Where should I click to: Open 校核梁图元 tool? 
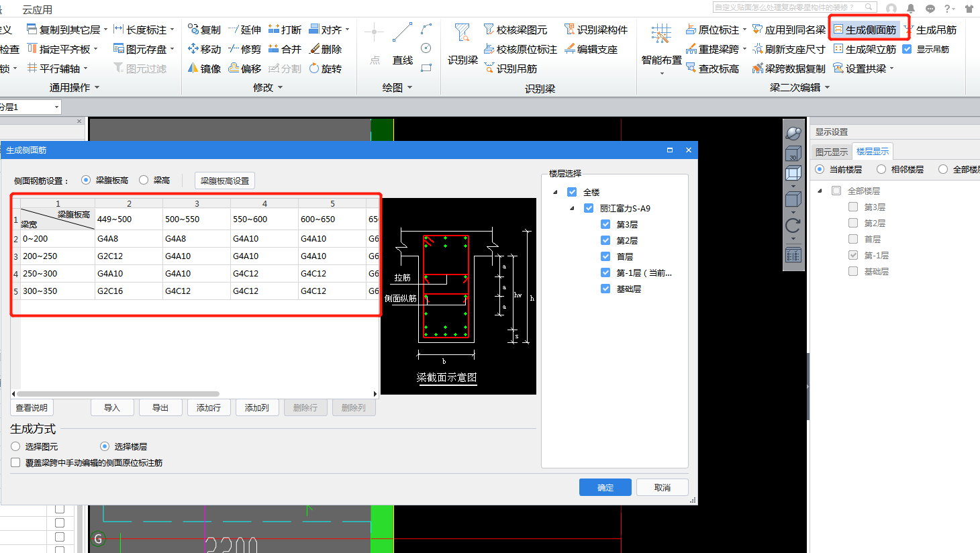[x=516, y=30]
